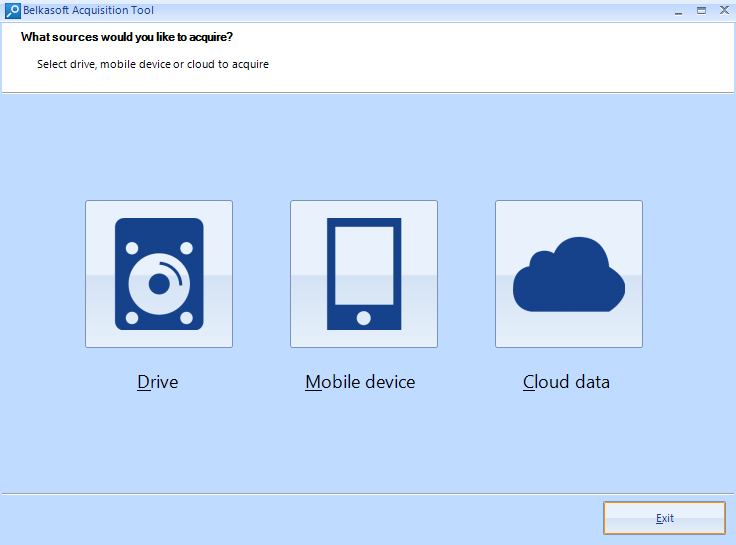
Task: Maximize the Belkasoft Acquisition Tool window
Action: point(701,11)
